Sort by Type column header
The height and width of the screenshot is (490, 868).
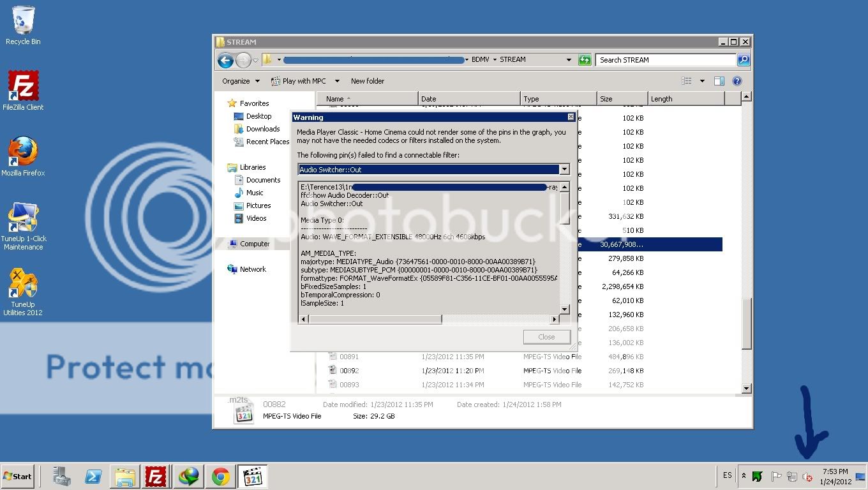pos(558,99)
